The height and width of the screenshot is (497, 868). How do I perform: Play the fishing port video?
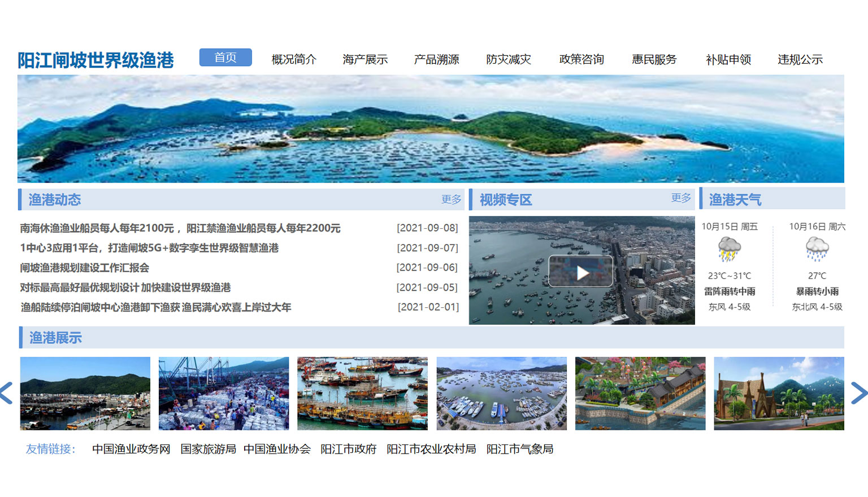581,272
